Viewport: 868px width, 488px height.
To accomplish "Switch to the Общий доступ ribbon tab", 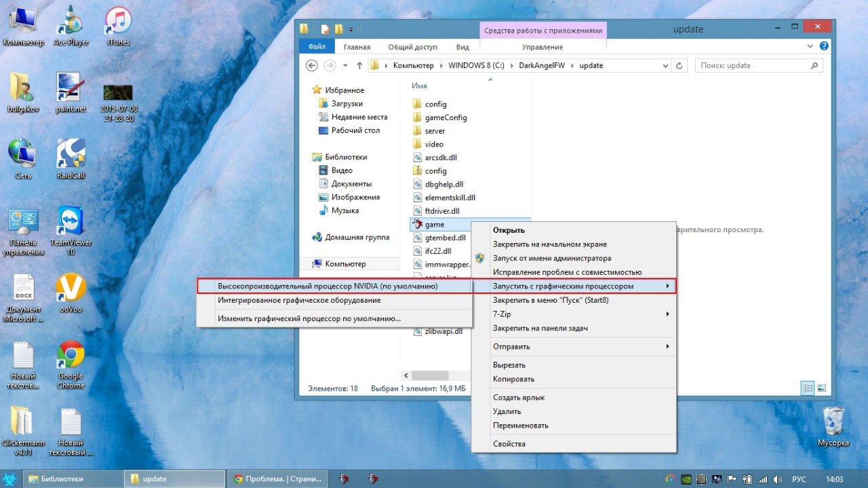I will point(412,47).
